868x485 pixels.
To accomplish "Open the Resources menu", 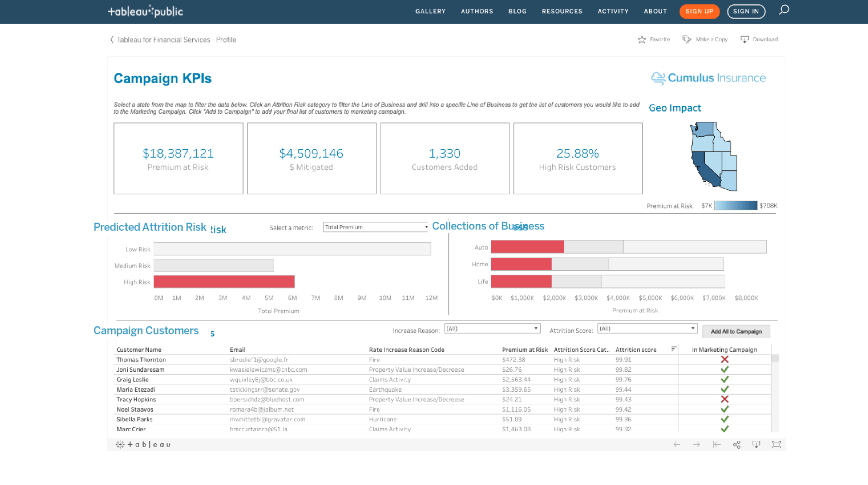I will 562,11.
